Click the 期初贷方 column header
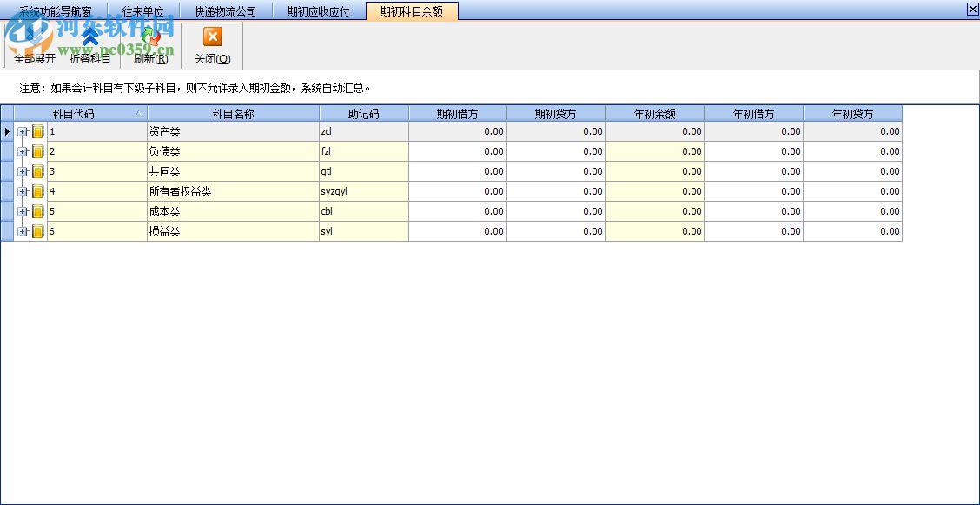This screenshot has height=505, width=980. coord(556,114)
